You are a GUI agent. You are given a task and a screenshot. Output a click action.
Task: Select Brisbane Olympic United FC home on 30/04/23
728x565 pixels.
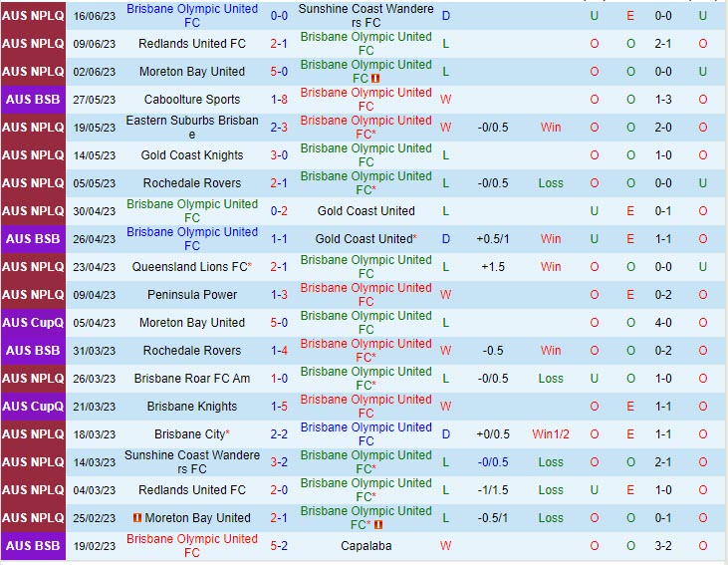(x=192, y=211)
